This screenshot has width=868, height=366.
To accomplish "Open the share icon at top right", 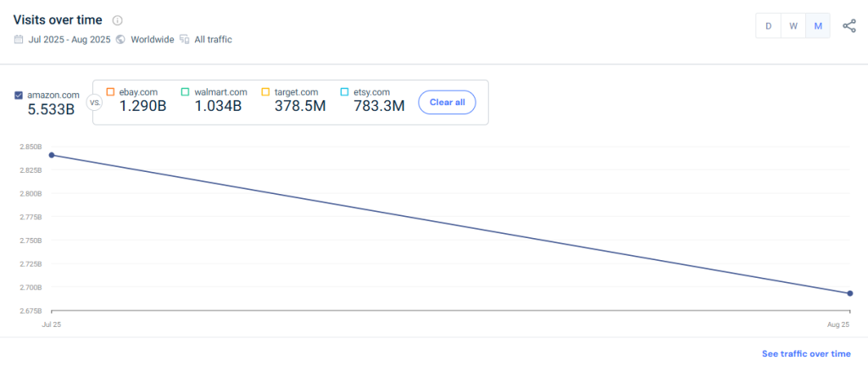I will click(x=849, y=26).
